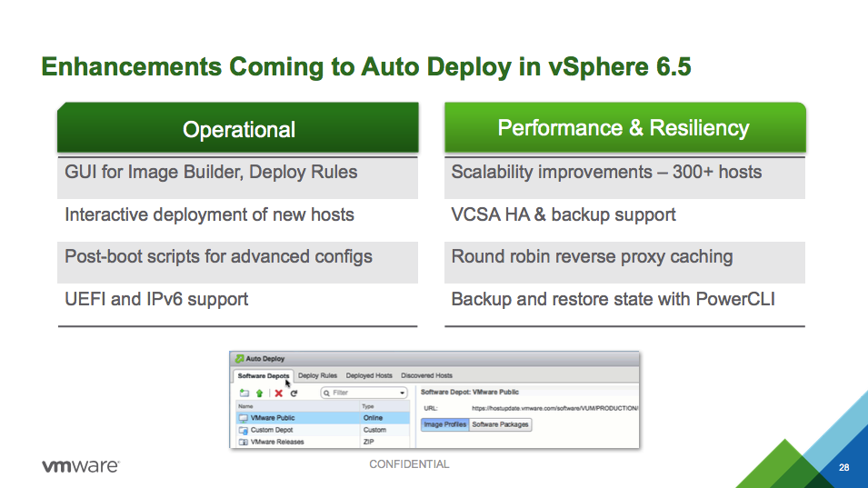
Task: Click the magnifier icon in Filter box
Action: point(326,393)
